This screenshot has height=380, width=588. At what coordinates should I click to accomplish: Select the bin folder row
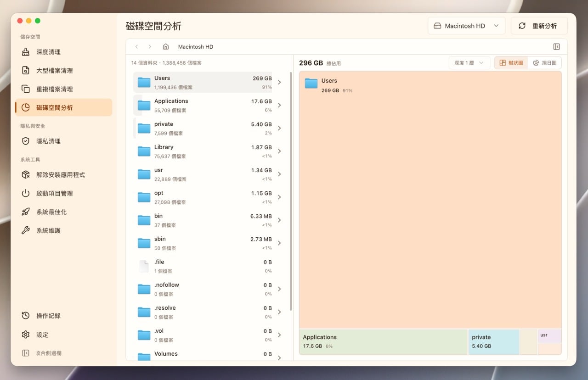point(209,220)
